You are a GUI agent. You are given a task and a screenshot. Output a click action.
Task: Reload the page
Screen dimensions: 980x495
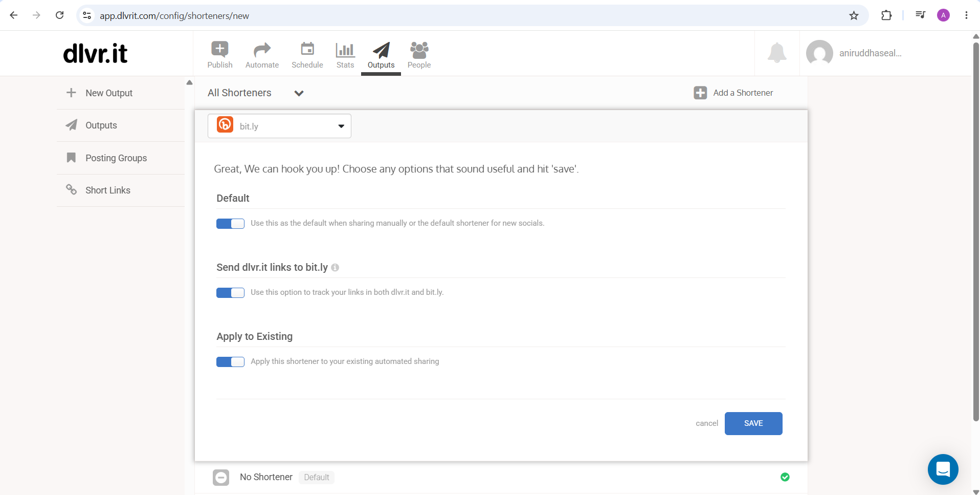pos(60,15)
